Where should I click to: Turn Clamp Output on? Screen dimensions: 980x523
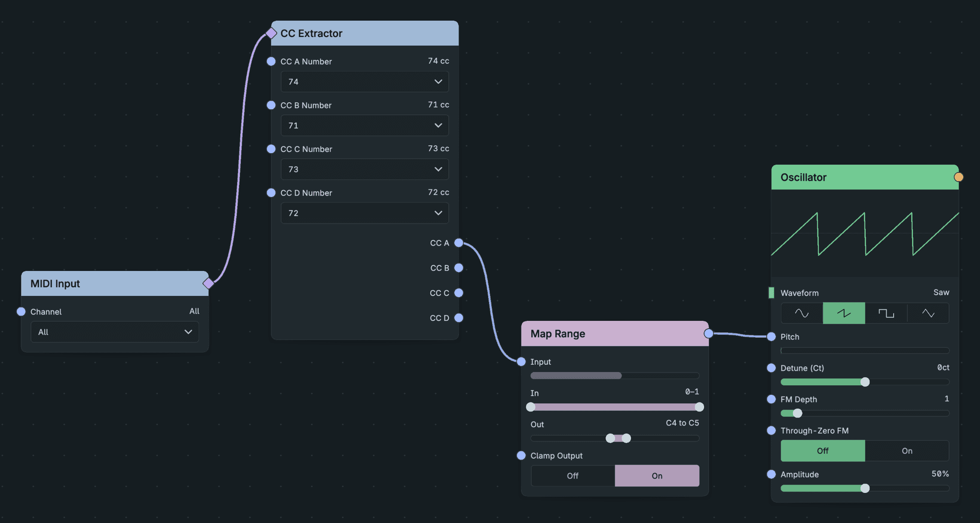657,476
